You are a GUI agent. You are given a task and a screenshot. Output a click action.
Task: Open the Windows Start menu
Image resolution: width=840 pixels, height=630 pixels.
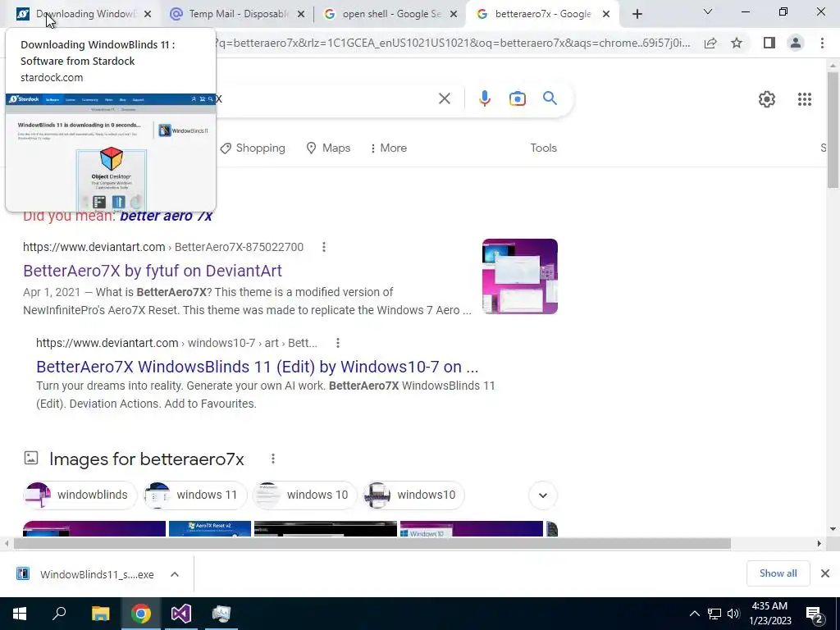(20, 614)
